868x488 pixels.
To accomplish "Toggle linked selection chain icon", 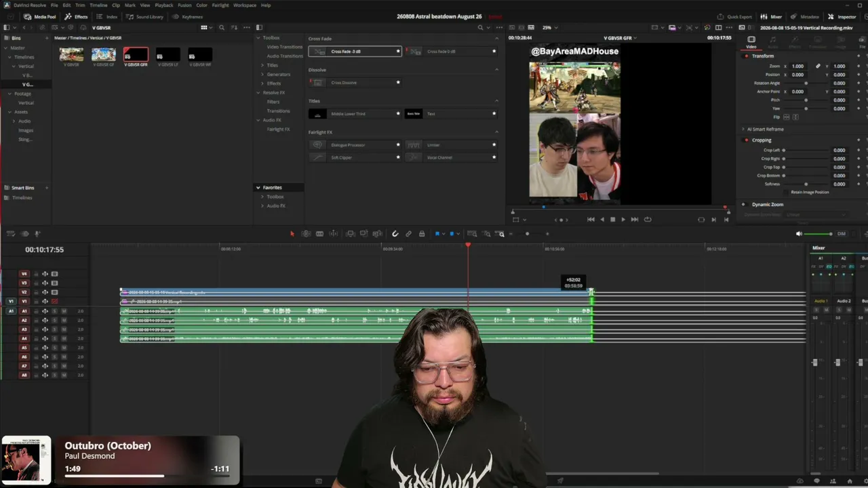I will coord(408,234).
